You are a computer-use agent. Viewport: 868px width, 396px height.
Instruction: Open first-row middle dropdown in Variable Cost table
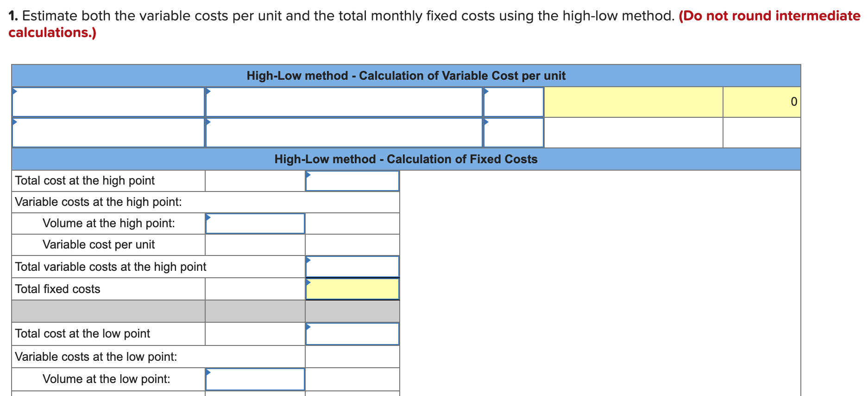344,102
